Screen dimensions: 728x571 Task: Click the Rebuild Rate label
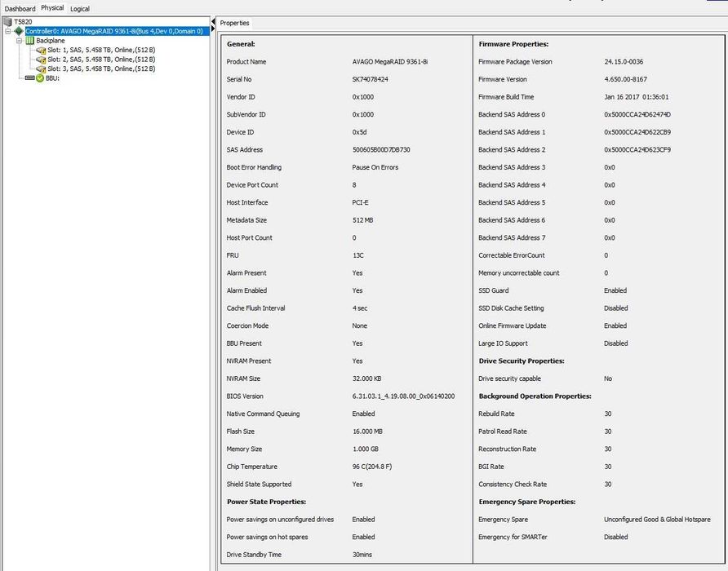[x=496, y=414]
